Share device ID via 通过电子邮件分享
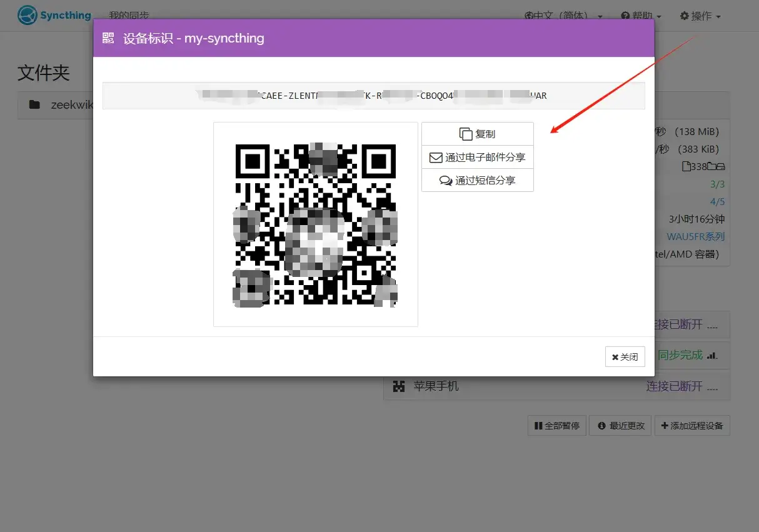The width and height of the screenshot is (759, 532). point(477,157)
